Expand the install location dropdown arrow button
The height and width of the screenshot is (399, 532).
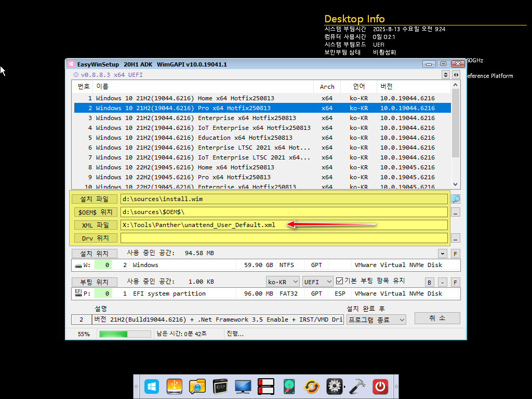[x=442, y=254]
